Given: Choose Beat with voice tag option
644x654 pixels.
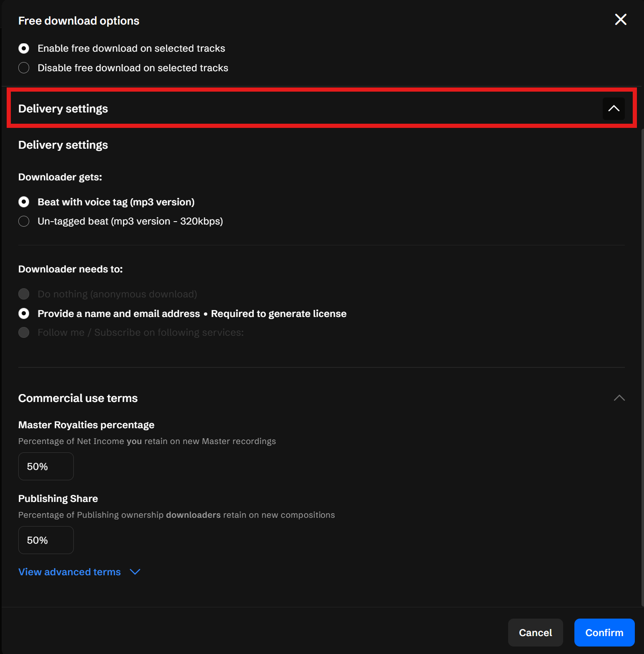Looking at the screenshot, I should point(24,202).
